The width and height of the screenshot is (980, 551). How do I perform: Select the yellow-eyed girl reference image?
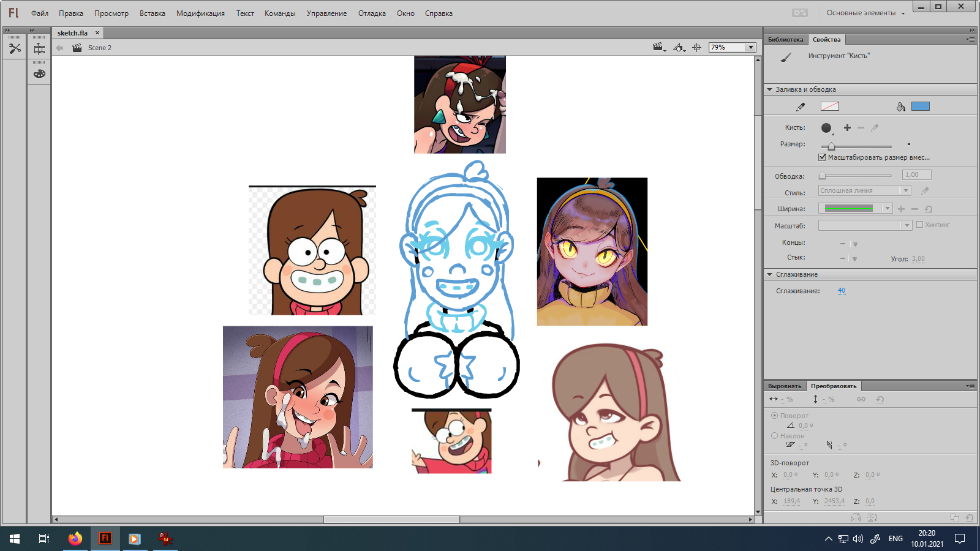pos(592,252)
